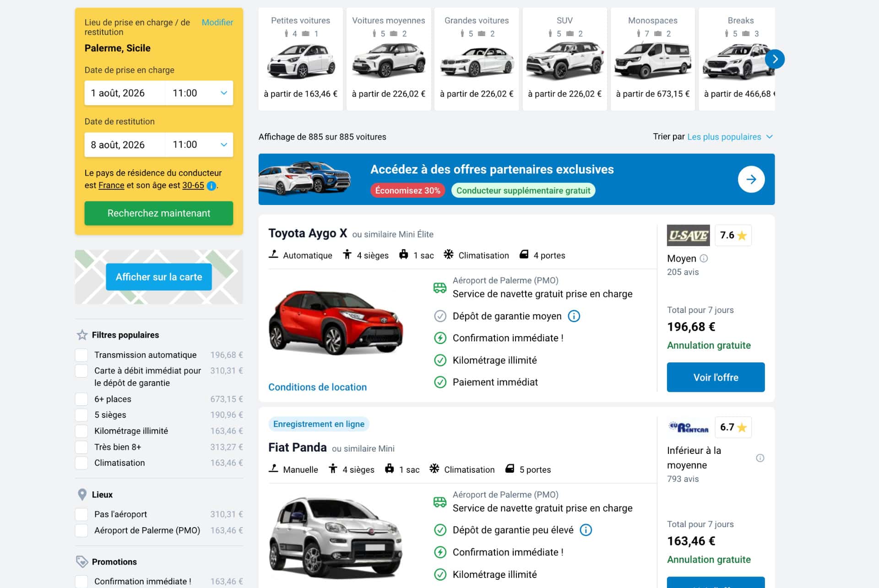The image size is (879, 588).
Task: Click the next arrow in car category carousel
Action: (775, 59)
